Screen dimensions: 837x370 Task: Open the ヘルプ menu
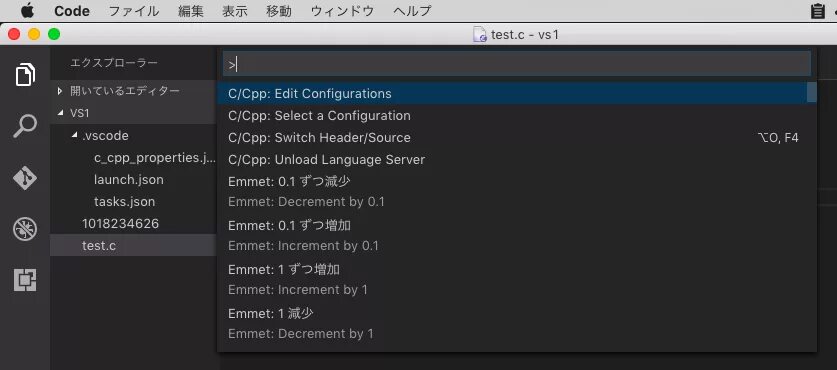[412, 11]
